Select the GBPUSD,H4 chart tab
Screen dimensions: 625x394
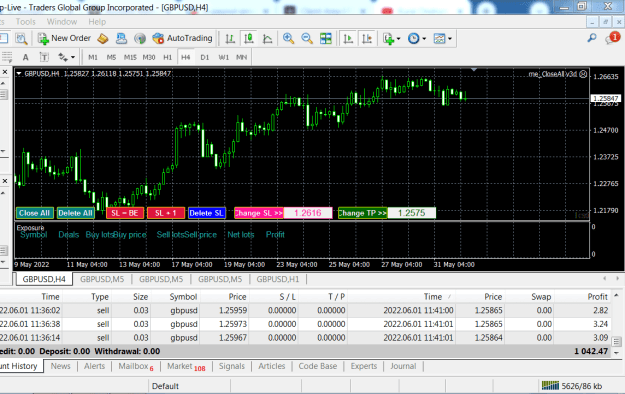click(x=44, y=279)
